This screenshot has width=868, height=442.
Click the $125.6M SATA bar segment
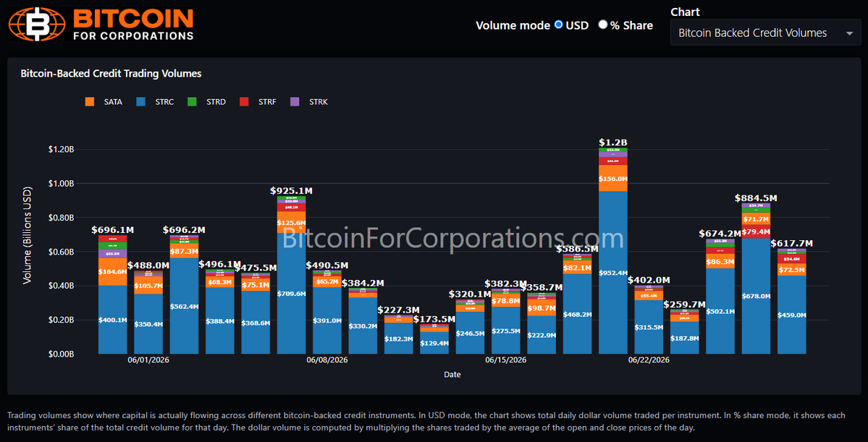(x=291, y=222)
